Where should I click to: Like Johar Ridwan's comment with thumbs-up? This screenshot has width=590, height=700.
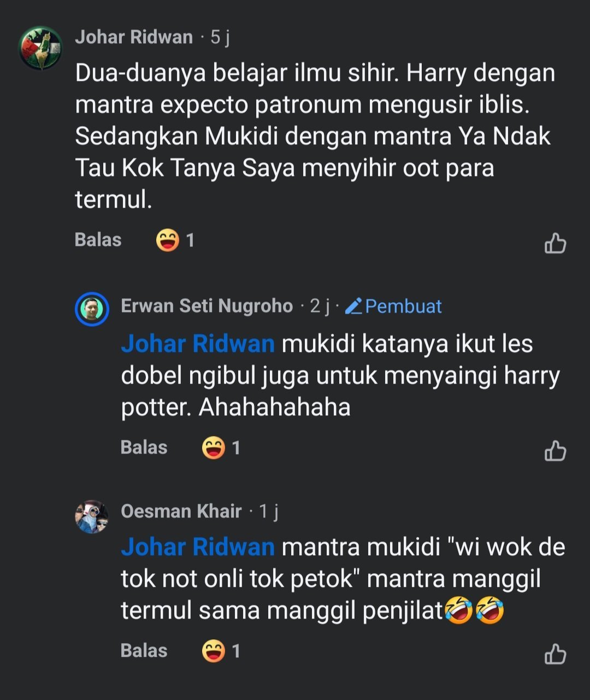tap(555, 243)
